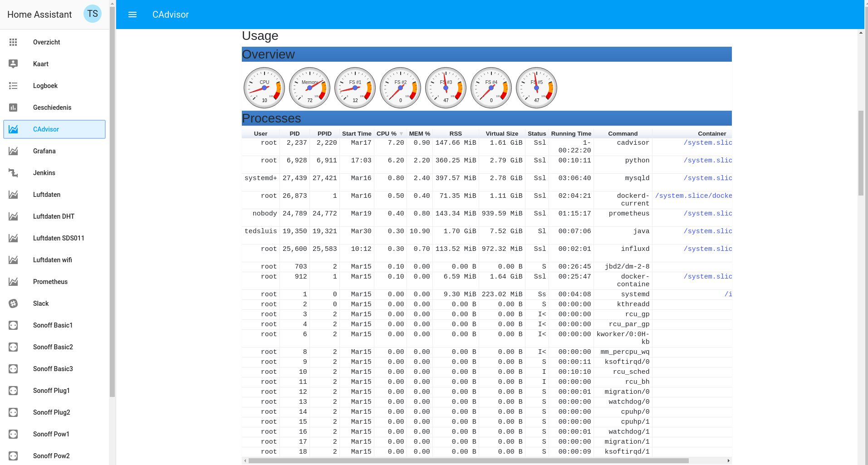This screenshot has height=465, width=868.
Task: Click the Sonoff Pow1 socket icon
Action: pyautogui.click(x=13, y=434)
